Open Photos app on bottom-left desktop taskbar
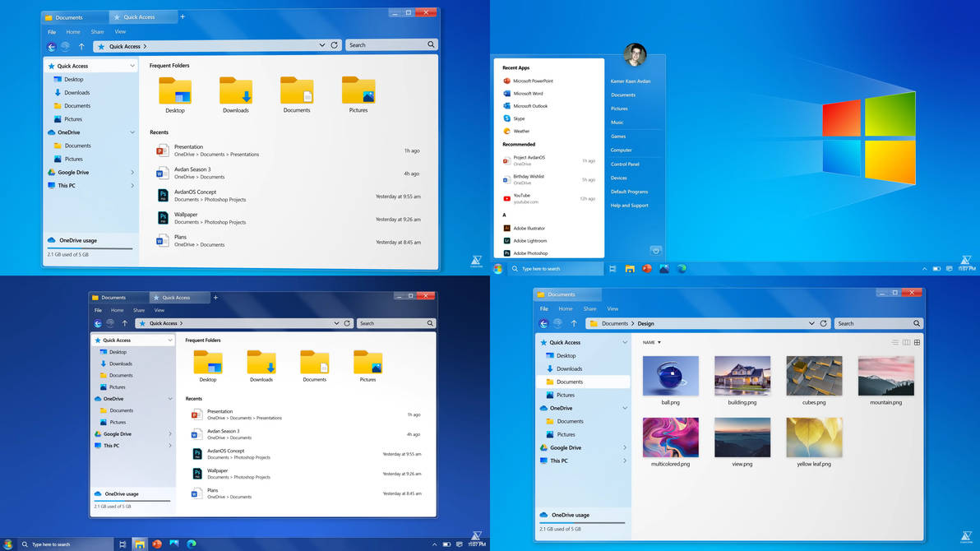The width and height of the screenshot is (980, 551). click(x=174, y=544)
